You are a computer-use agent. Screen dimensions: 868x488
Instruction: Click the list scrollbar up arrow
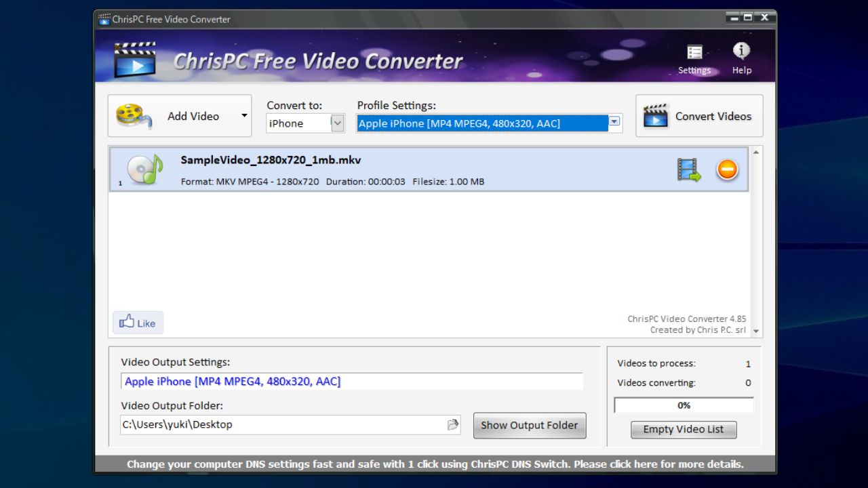click(x=756, y=151)
